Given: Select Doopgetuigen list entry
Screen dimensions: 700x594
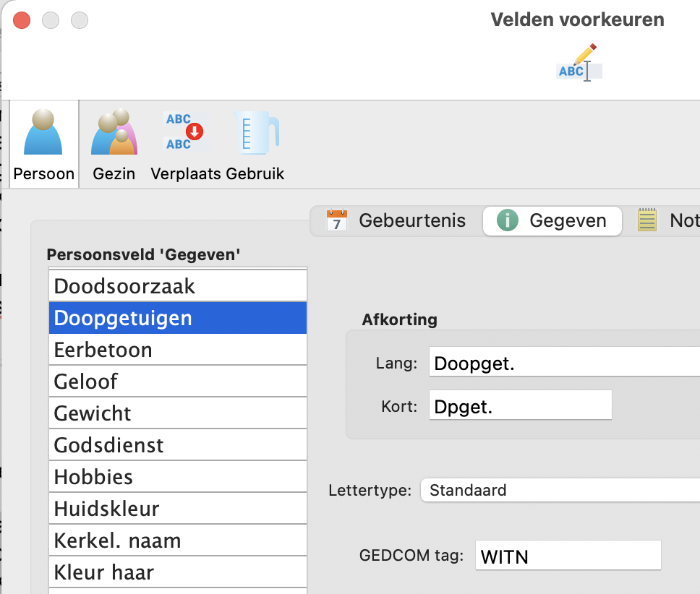Looking at the screenshot, I should (177, 318).
